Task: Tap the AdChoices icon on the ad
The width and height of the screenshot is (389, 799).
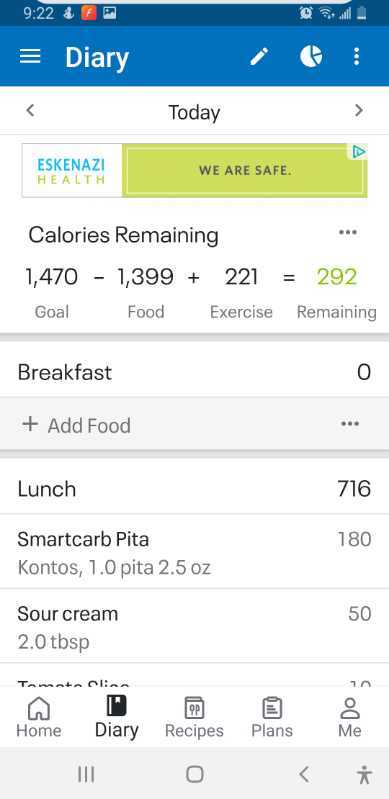Action: 359,151
